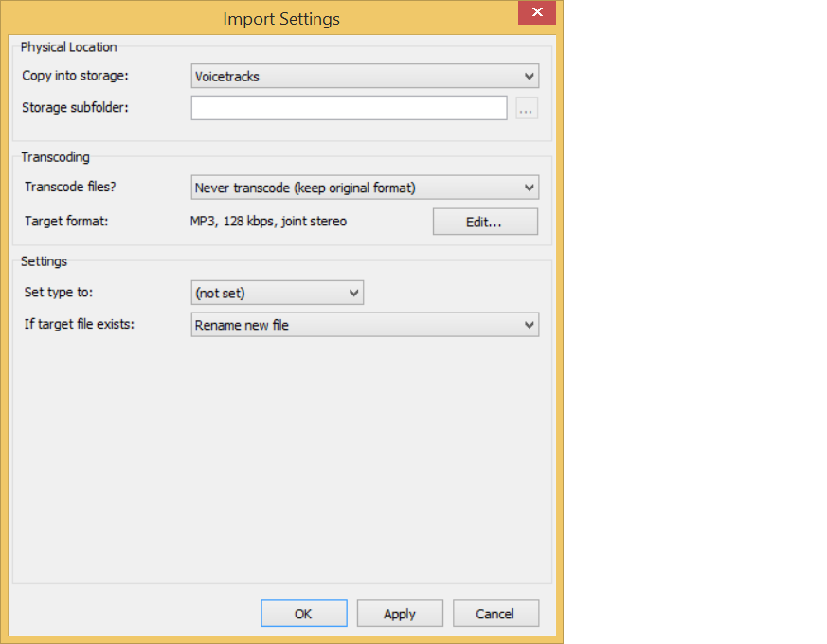This screenshot has width=827, height=644.
Task: Click the Import Settings title bar
Action: (280, 18)
